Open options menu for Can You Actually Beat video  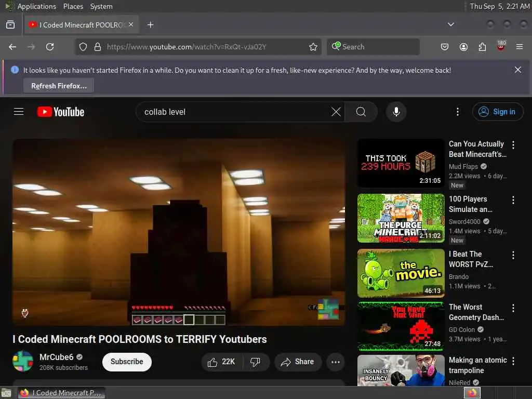point(513,145)
